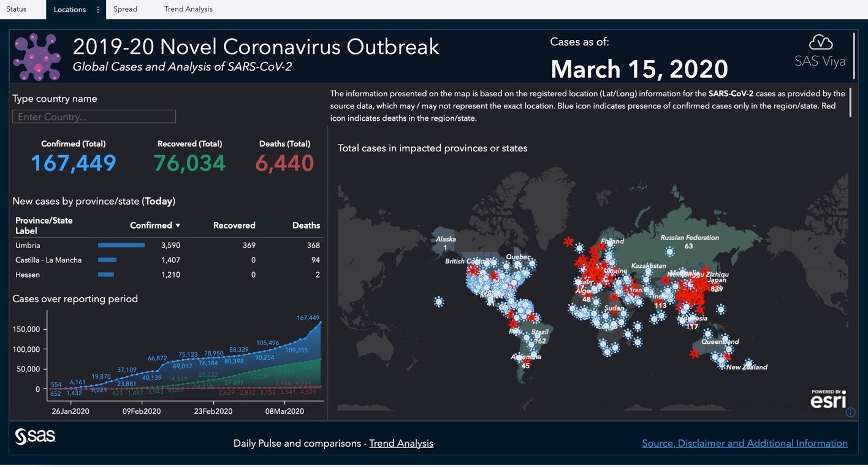Image resolution: width=868 pixels, height=467 pixels.
Task: Click the Enter Country input field
Action: click(94, 116)
